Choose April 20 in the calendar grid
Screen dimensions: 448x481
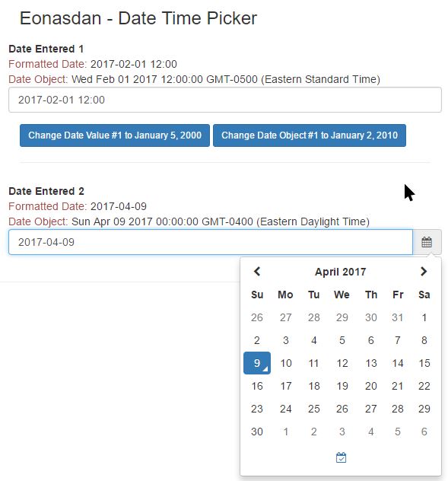[x=370, y=386]
